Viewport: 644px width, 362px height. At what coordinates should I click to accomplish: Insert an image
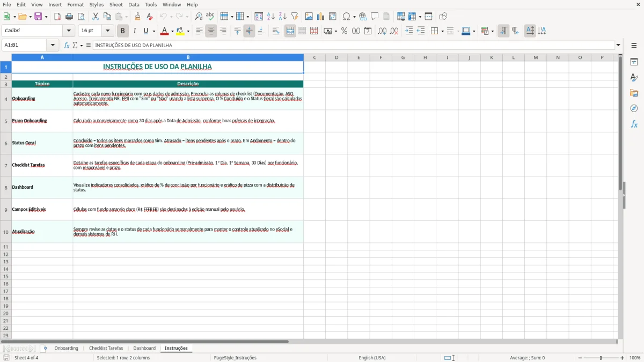[x=309, y=17]
